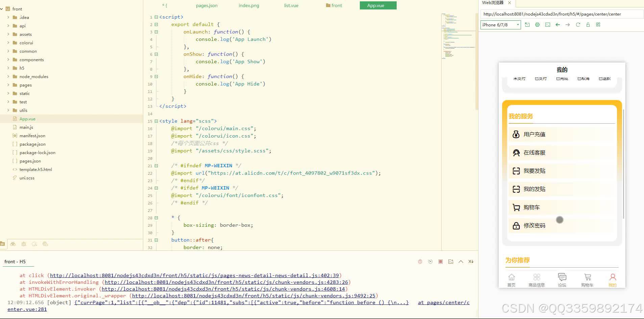This screenshot has height=319, width=644.
Task: Clear the console log output
Action: pos(471,262)
